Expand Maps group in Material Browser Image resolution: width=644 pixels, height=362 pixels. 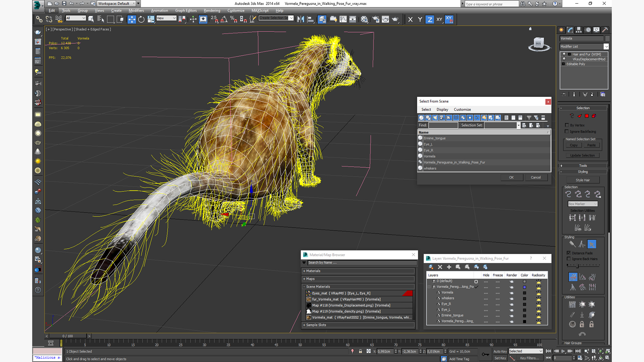point(359,279)
